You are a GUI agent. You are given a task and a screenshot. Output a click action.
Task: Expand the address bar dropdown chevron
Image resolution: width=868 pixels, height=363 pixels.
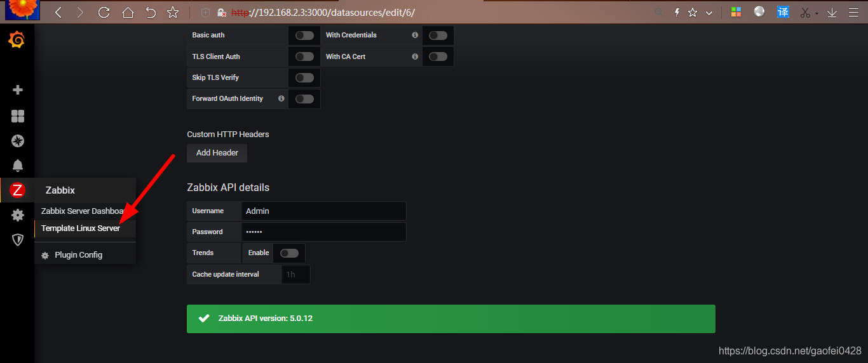(x=709, y=13)
